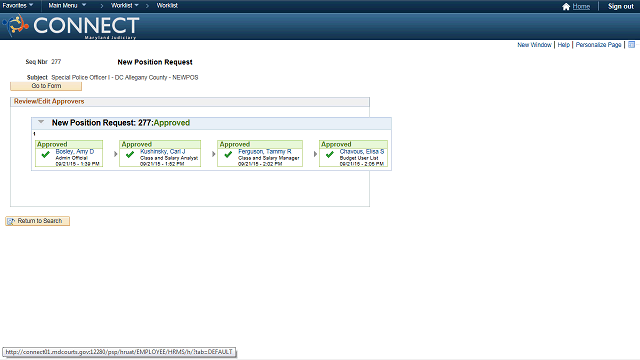Open approver Chavous, Elisa S link

[x=362, y=151]
